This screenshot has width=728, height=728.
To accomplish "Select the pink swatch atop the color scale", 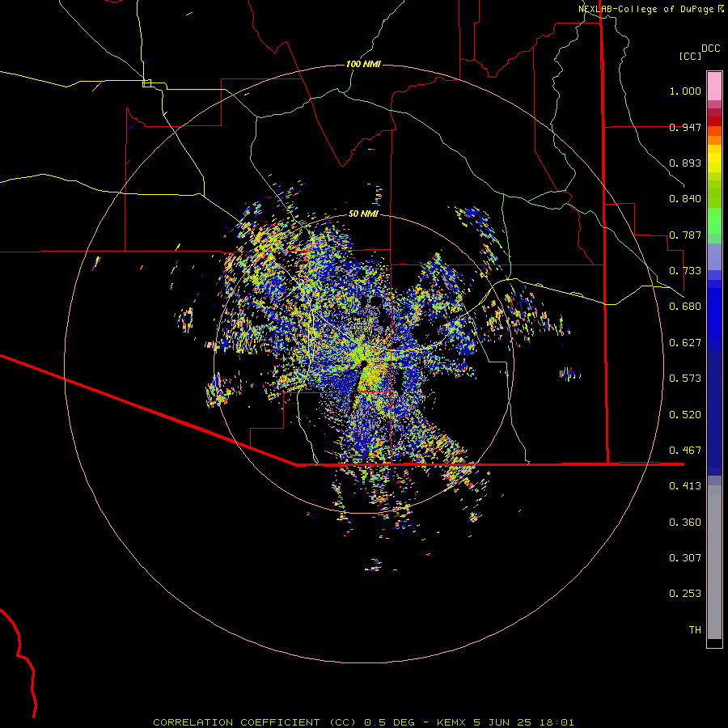I will 714,87.
